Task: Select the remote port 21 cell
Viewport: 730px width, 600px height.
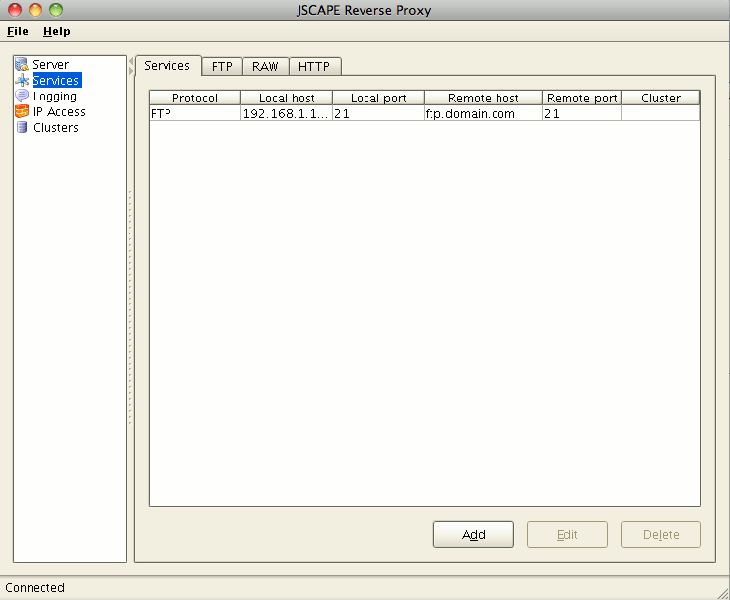Action: [582, 113]
